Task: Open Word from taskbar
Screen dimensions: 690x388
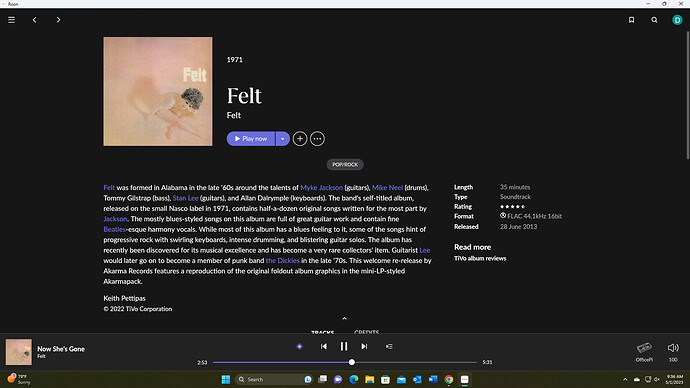Action: [x=433, y=379]
